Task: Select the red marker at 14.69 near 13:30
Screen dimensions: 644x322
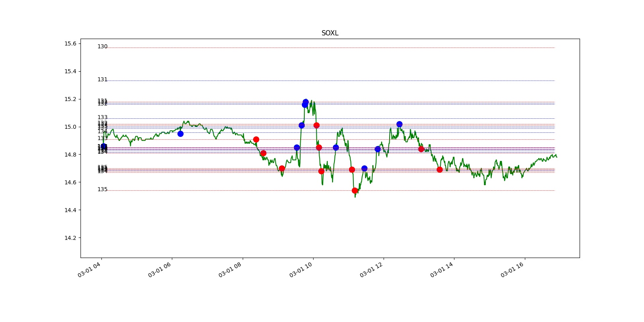Action: [x=440, y=169]
